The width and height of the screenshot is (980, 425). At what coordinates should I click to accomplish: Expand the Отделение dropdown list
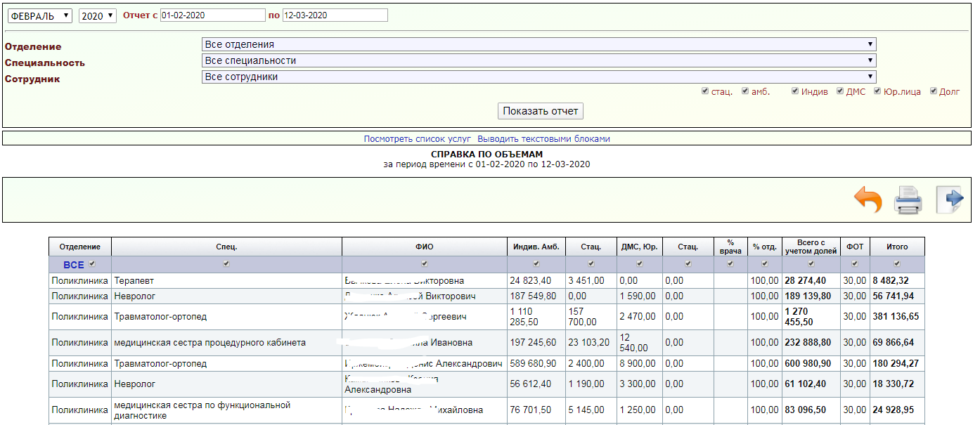[539, 44]
